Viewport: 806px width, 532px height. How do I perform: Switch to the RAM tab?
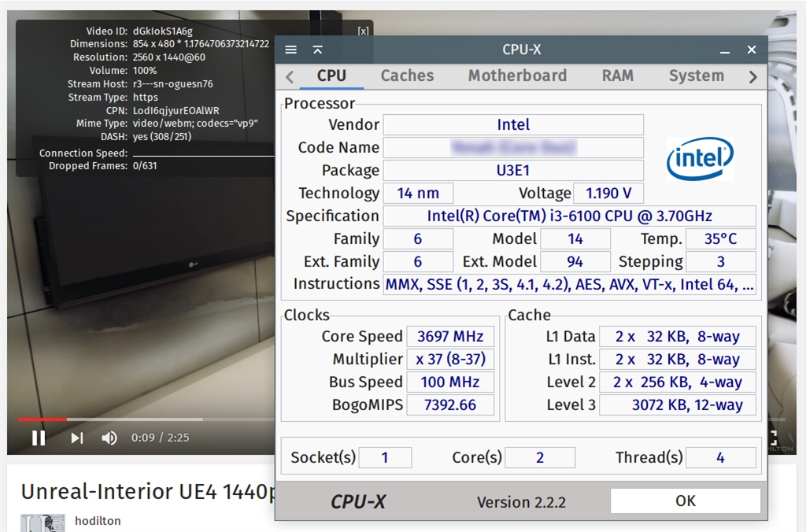coord(617,76)
